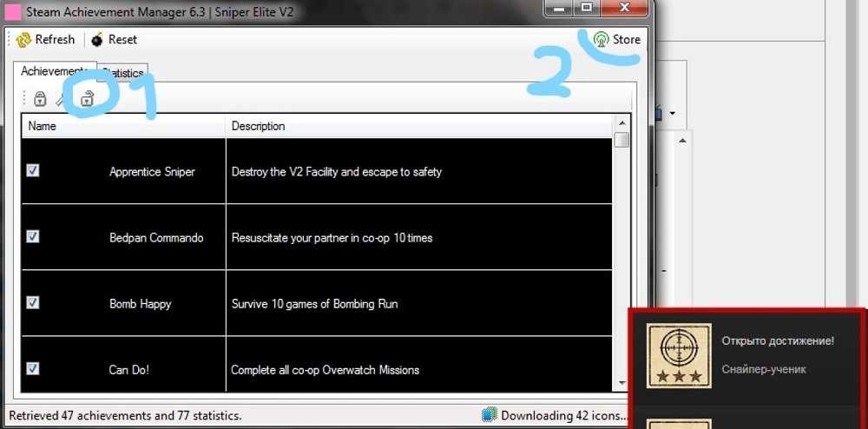
Task: Switch to the Statistics tab
Action: [123, 73]
